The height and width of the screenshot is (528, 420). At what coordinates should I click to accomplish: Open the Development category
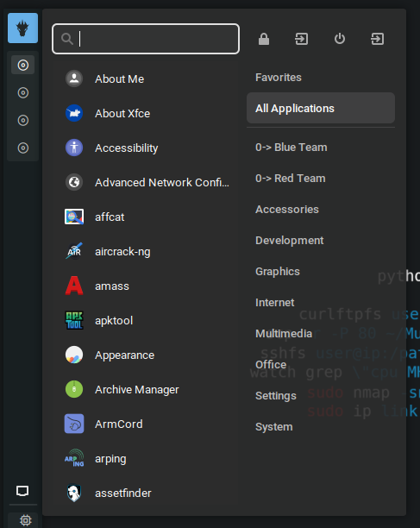tap(320, 241)
